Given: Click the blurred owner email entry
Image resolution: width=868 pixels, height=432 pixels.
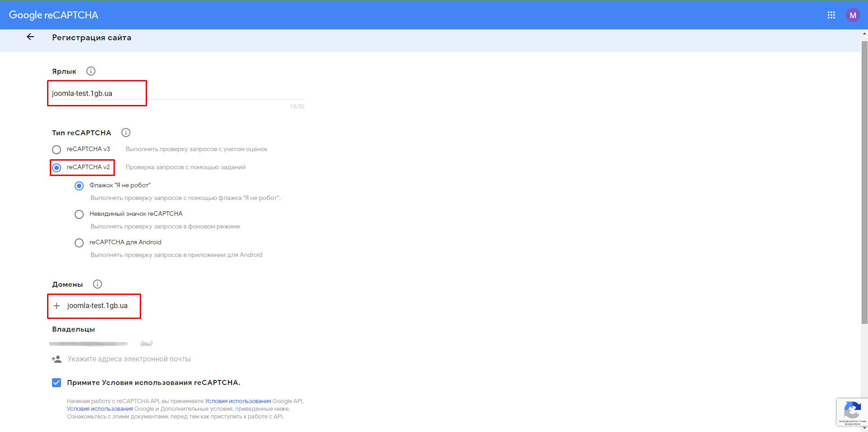Looking at the screenshot, I should pyautogui.click(x=88, y=344).
